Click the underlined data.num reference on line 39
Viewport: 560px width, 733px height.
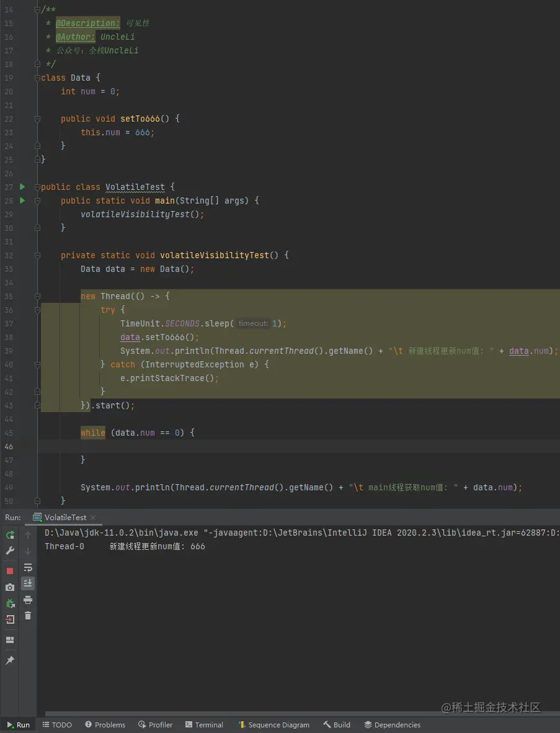pos(529,351)
